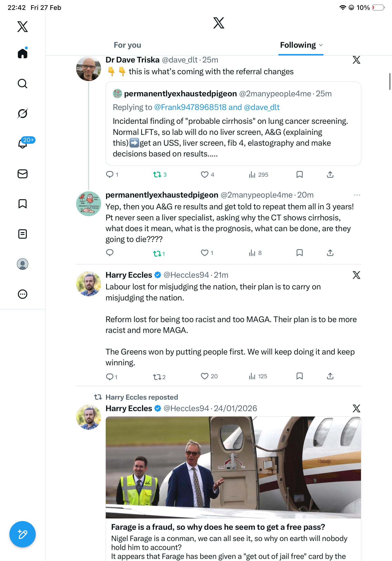Undo repost on Dr Dave Triska's post
This screenshot has width=392, height=561.
157,175
